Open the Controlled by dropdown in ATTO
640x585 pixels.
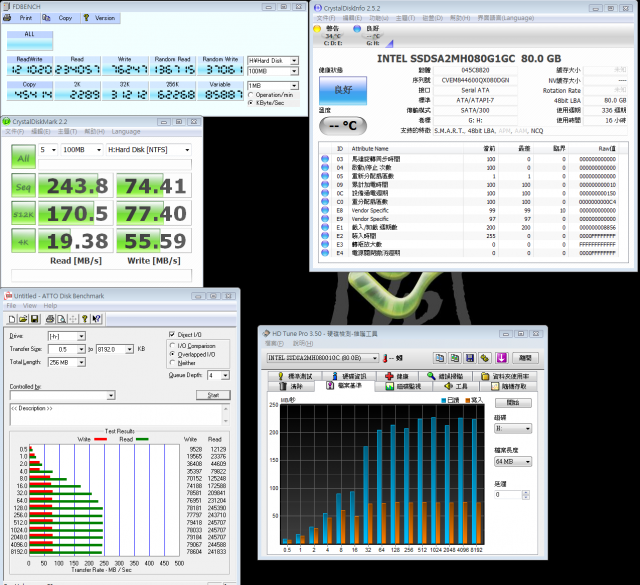tap(111, 395)
